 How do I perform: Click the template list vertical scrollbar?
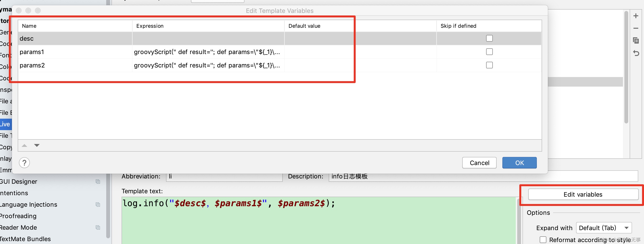(626, 67)
